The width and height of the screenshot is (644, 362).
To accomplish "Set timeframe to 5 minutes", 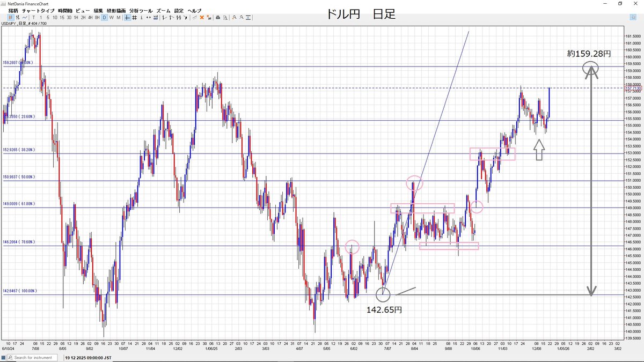I will pyautogui.click(x=48, y=17).
